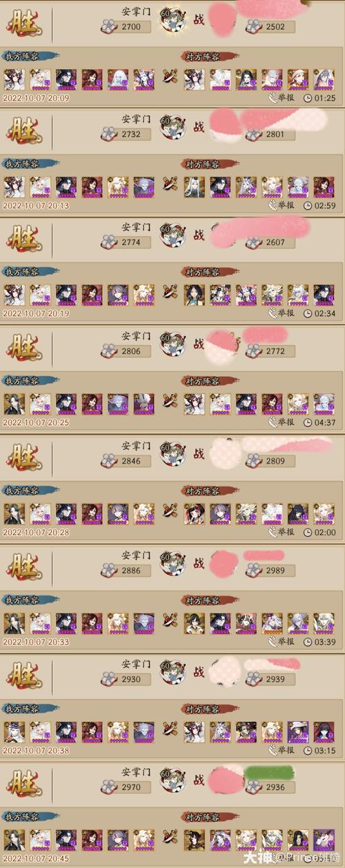
Task: Select the 胜 victory badge for score 2886
Action: coord(25,564)
